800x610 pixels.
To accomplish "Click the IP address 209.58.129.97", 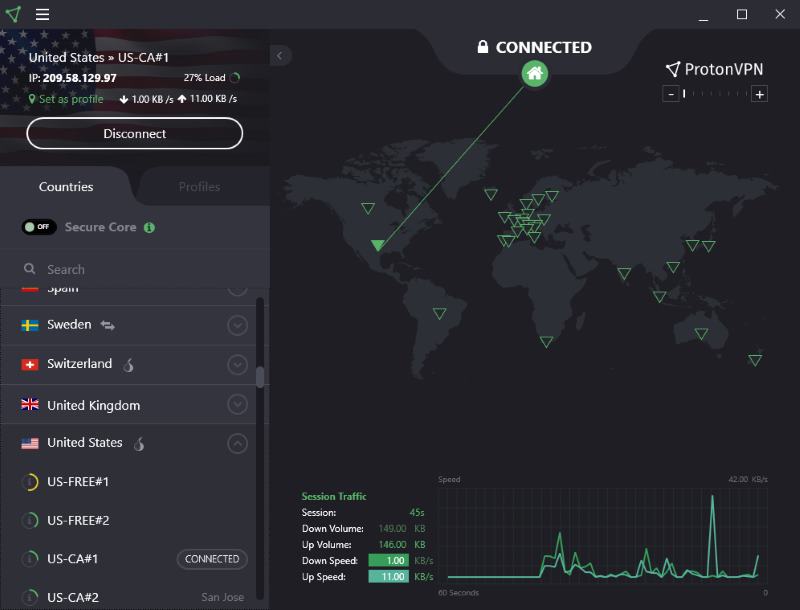I will (80, 78).
